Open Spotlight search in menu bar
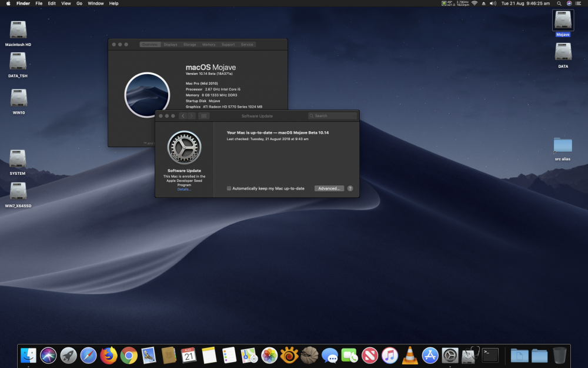The height and width of the screenshot is (368, 588). pos(559,4)
